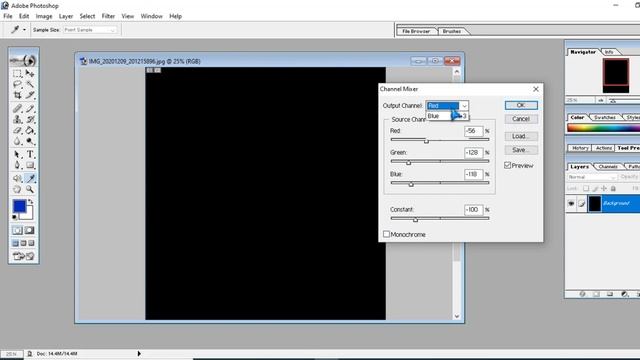Click the Save button in Channel Mixer
This screenshot has width=640, height=360.
521,150
